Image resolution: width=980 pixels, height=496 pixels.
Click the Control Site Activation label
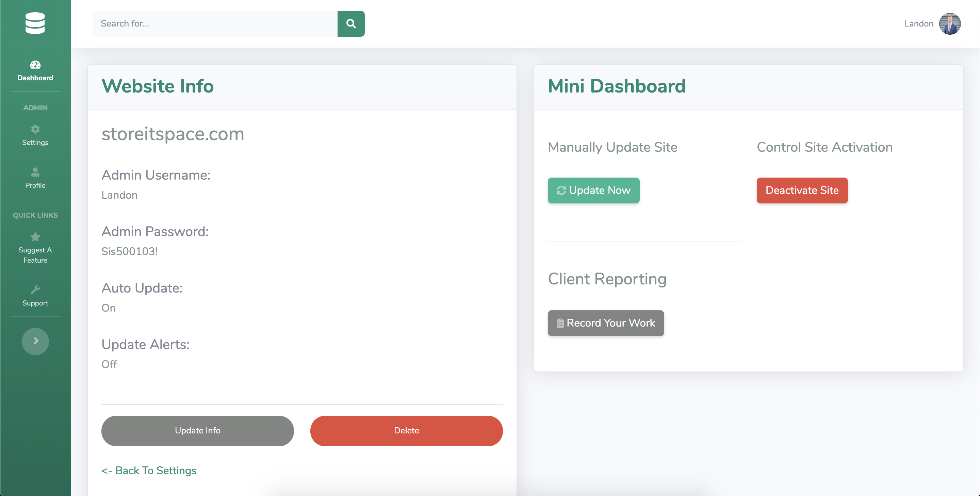(x=824, y=147)
